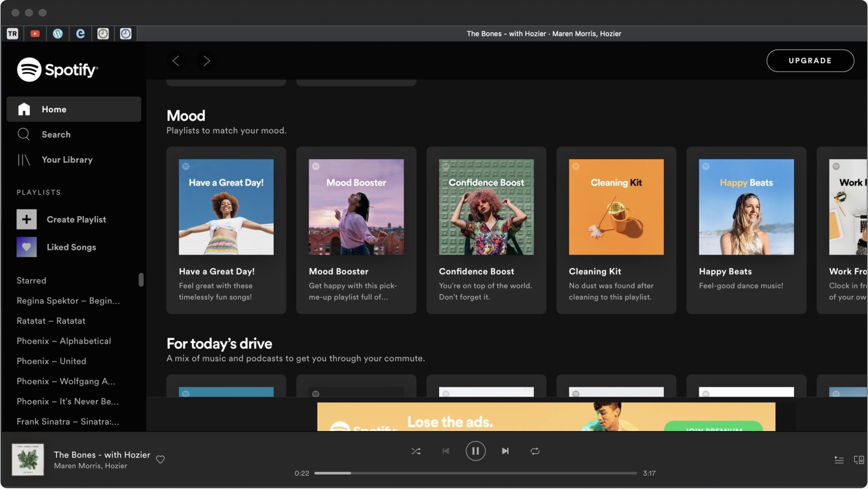868x489 pixels.
Task: Click 'Feel-good dance music!' description
Action: [741, 286]
